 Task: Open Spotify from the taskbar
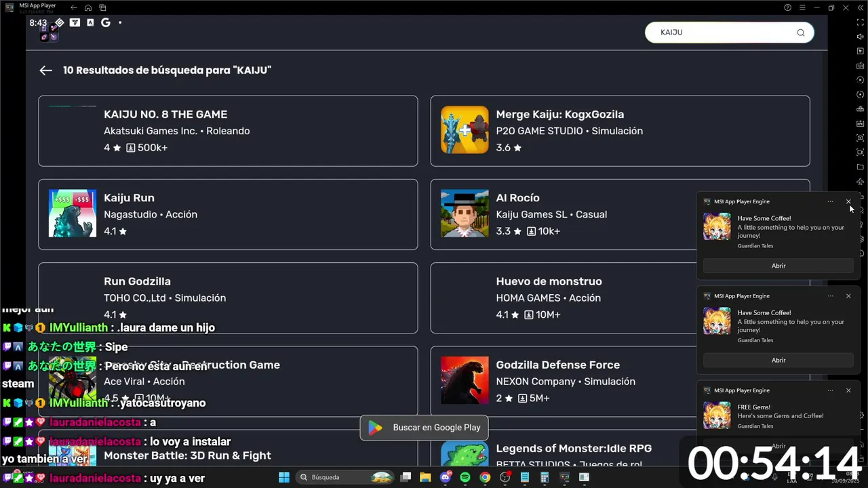point(465,477)
